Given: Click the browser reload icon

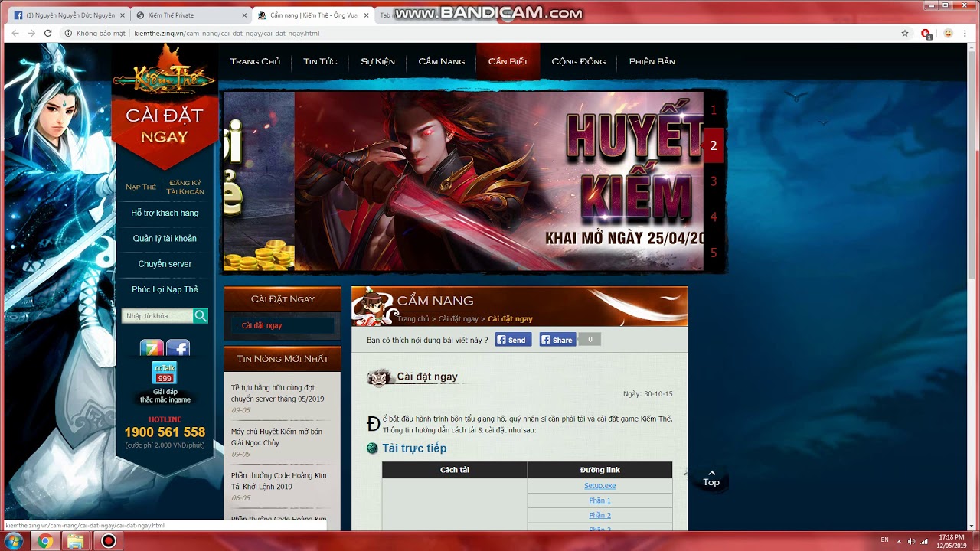Looking at the screenshot, I should click(x=47, y=34).
